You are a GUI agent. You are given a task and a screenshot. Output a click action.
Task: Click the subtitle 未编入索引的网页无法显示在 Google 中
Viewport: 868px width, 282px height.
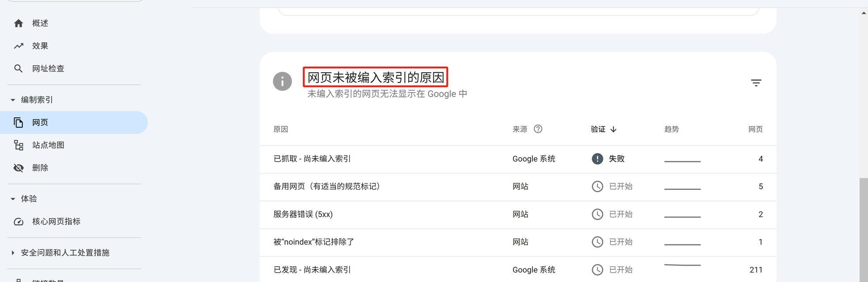(x=387, y=94)
